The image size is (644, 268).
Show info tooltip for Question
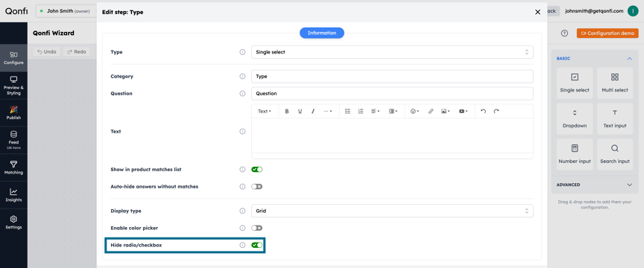242,94
